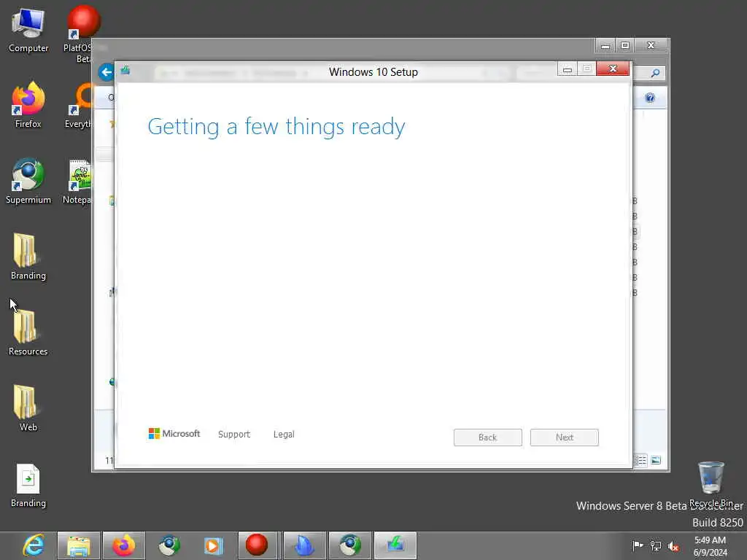Click the blue crystal taskbar icon

(304, 545)
